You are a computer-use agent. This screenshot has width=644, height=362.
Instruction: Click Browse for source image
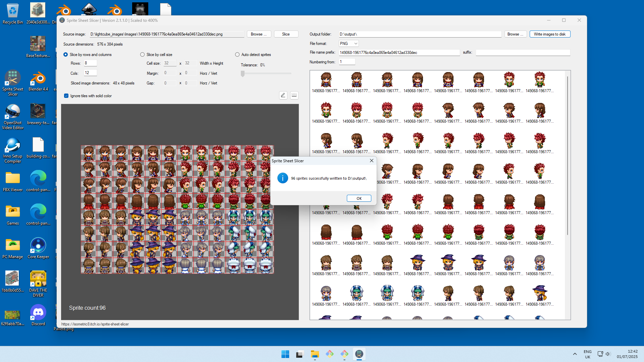point(259,34)
